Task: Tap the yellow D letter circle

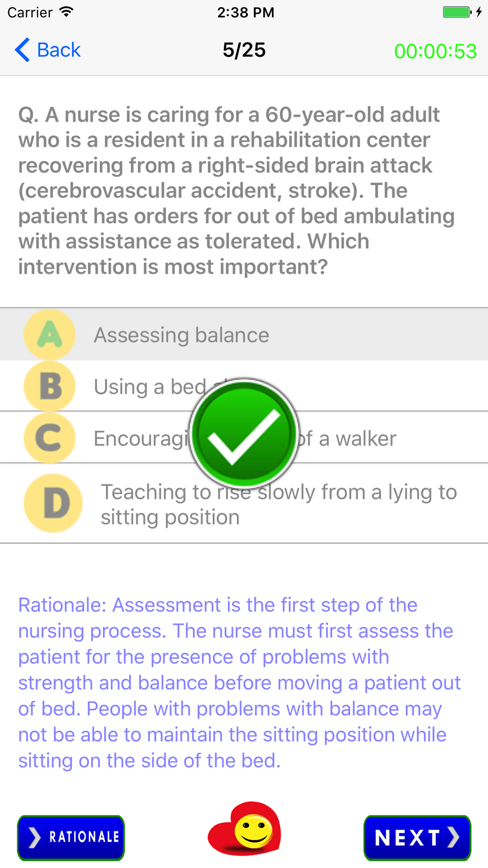Action: coord(53,503)
